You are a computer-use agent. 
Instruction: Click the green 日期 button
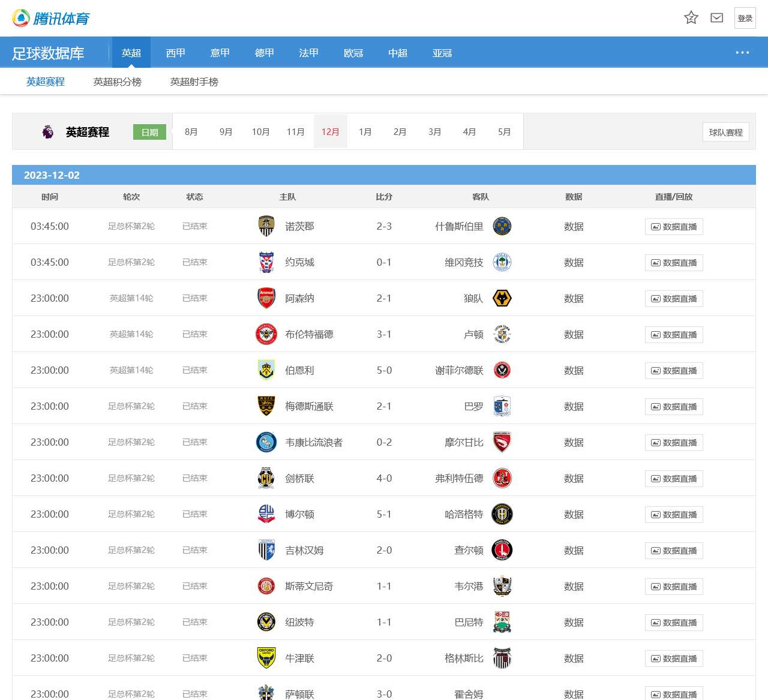pos(149,132)
